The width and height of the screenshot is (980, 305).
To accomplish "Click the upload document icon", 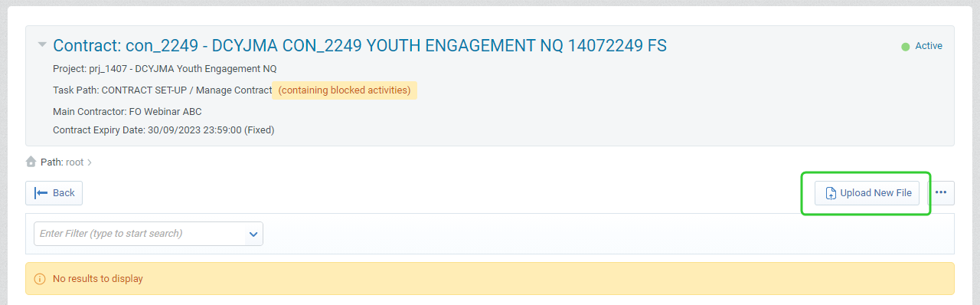I will (831, 194).
